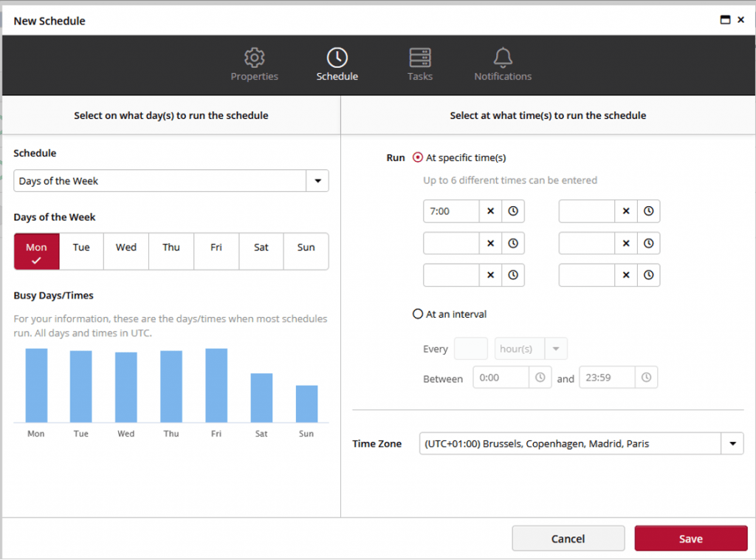The image size is (756, 560).
Task: Open clock picker for Between 0:00 start time
Action: [540, 378]
